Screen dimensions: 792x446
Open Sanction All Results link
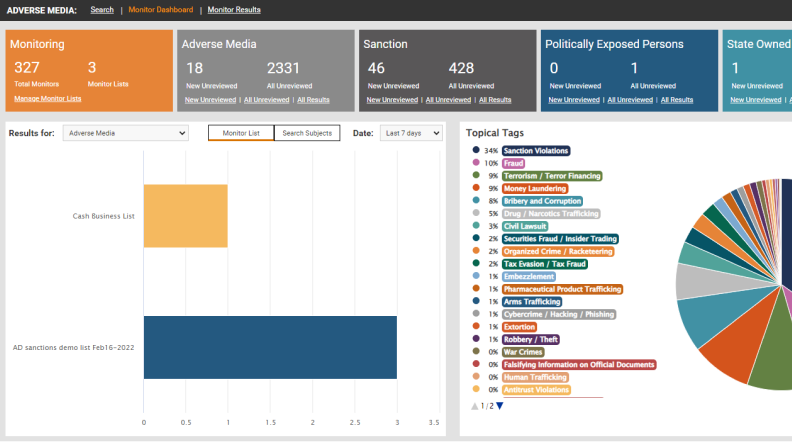pos(495,100)
